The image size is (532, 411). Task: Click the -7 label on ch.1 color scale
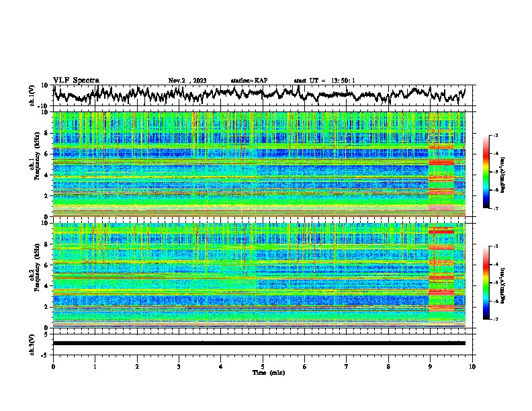pos(495,208)
